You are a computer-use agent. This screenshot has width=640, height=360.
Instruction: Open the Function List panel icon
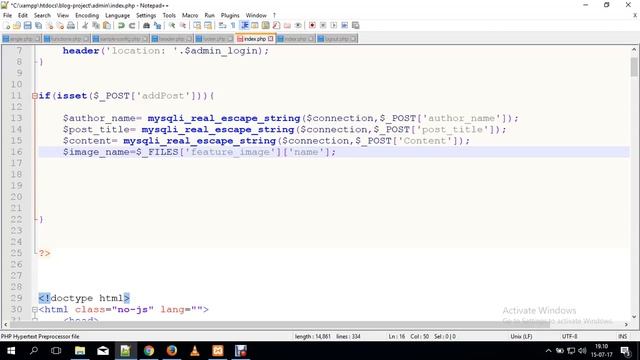coord(276,25)
